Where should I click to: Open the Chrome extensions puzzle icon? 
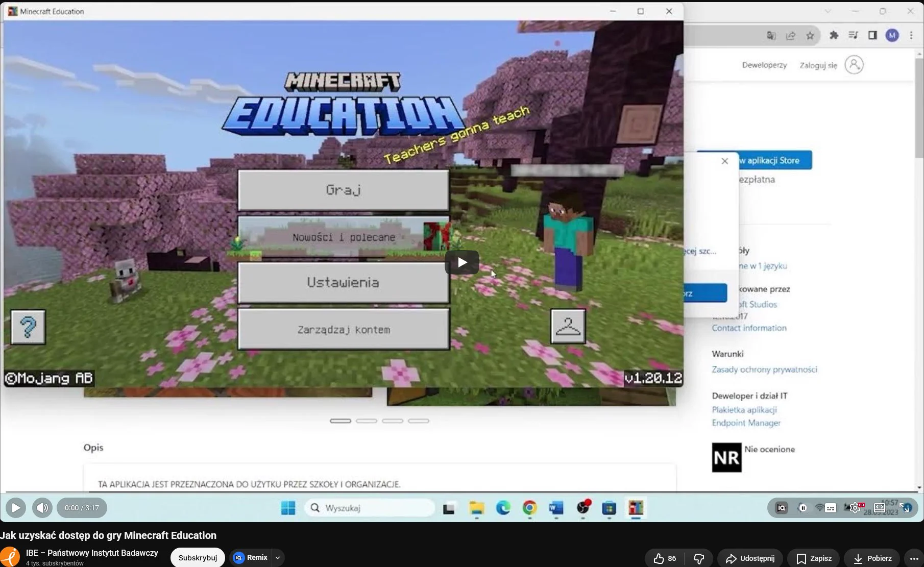click(x=834, y=35)
